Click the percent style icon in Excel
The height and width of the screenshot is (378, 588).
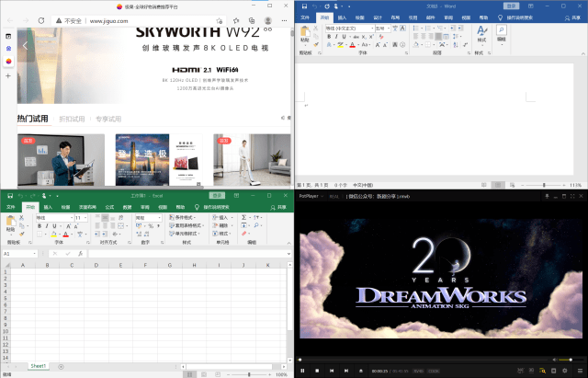pyautogui.click(x=151, y=226)
